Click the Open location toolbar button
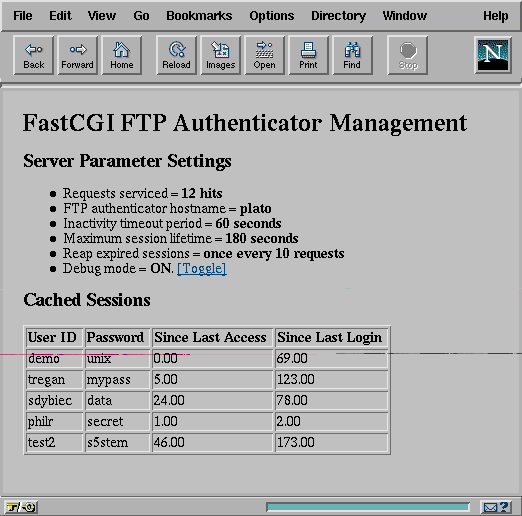This screenshot has height=516, width=522. pos(264,55)
